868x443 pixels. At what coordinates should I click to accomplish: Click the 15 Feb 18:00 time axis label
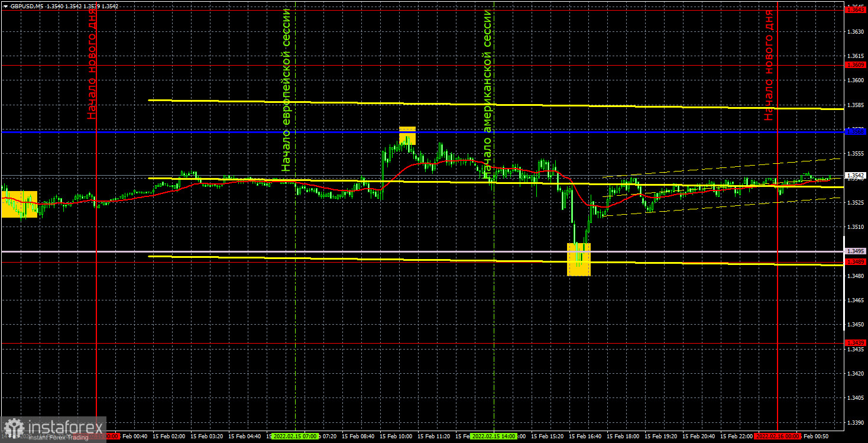tap(623, 436)
